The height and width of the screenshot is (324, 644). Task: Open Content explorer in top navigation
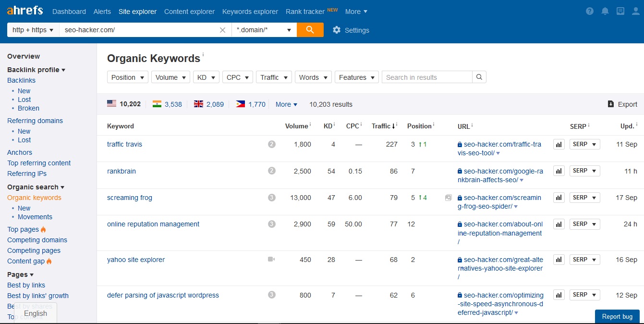point(189,12)
